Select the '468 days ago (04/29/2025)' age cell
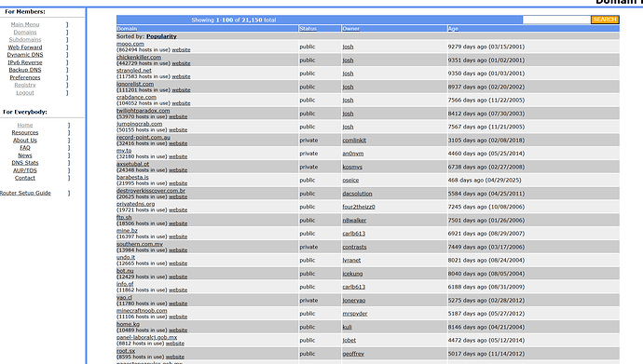The height and width of the screenshot is (364, 643). pos(485,181)
